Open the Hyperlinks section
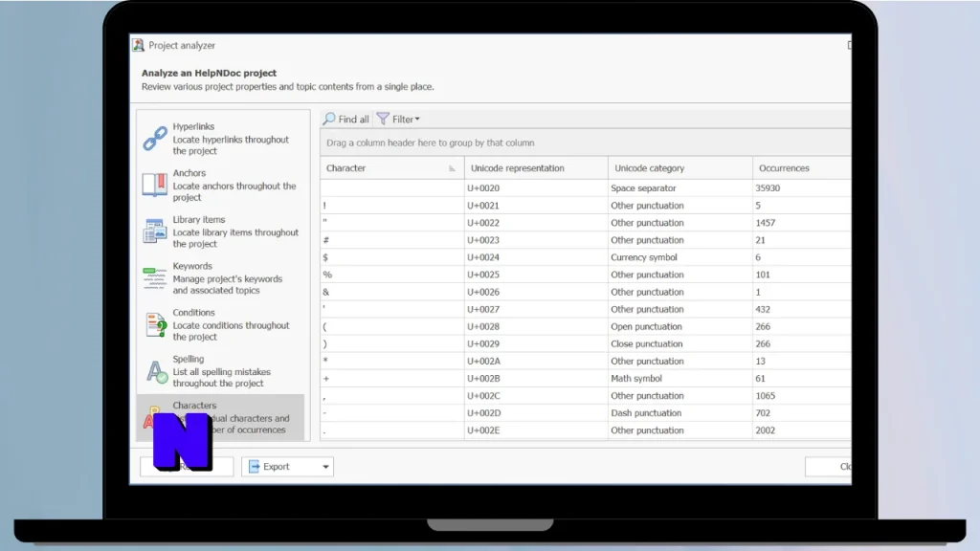 [220, 138]
